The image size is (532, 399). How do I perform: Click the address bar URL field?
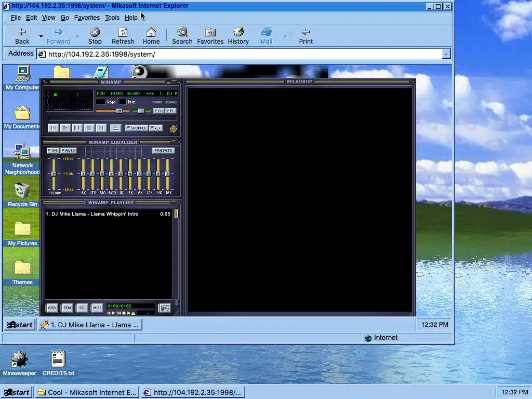point(240,54)
